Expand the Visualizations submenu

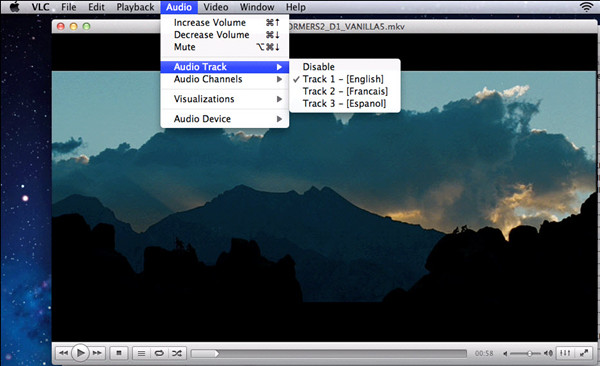tap(225, 99)
